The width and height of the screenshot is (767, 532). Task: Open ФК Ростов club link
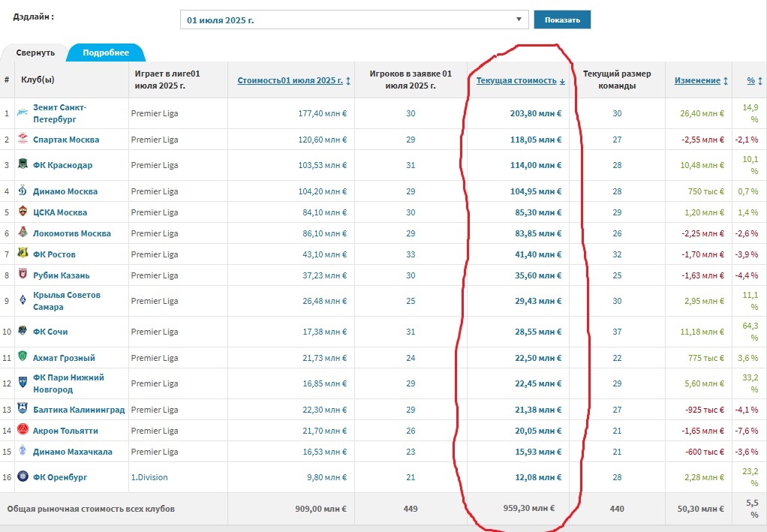click(54, 254)
